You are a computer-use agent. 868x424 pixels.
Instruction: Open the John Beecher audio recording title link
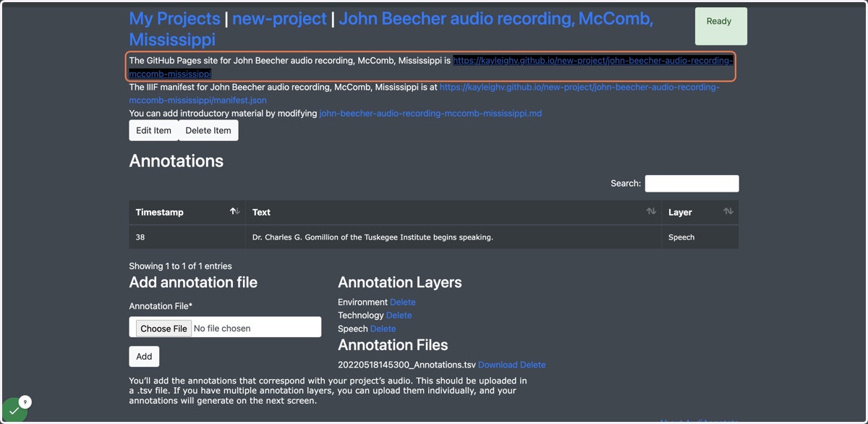[x=391, y=29]
